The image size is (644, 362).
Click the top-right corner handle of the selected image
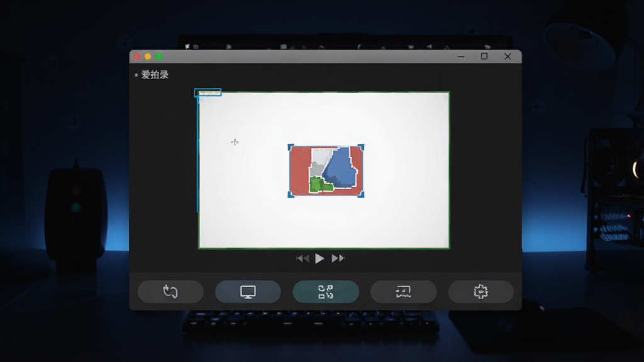tap(361, 147)
